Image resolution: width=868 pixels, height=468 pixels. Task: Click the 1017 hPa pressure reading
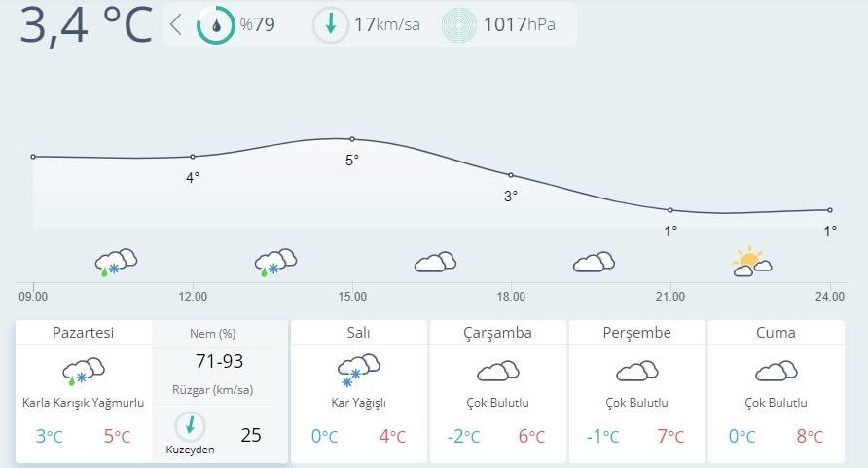[x=519, y=25]
